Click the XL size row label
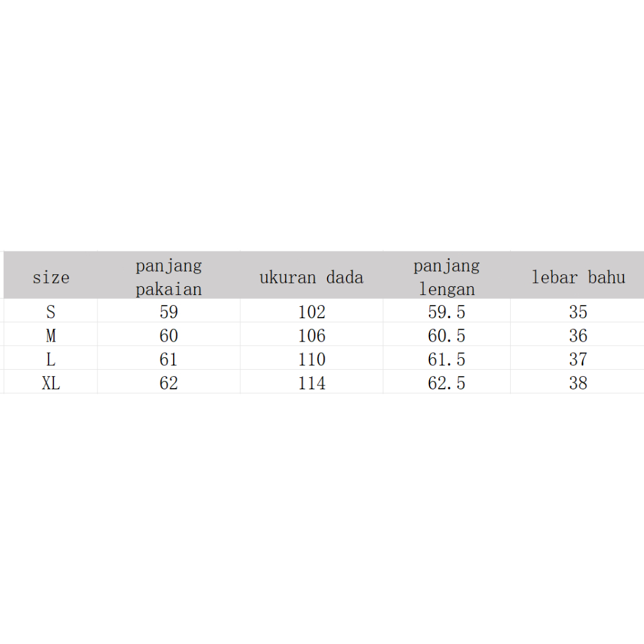This screenshot has height=644, width=644. click(x=51, y=383)
